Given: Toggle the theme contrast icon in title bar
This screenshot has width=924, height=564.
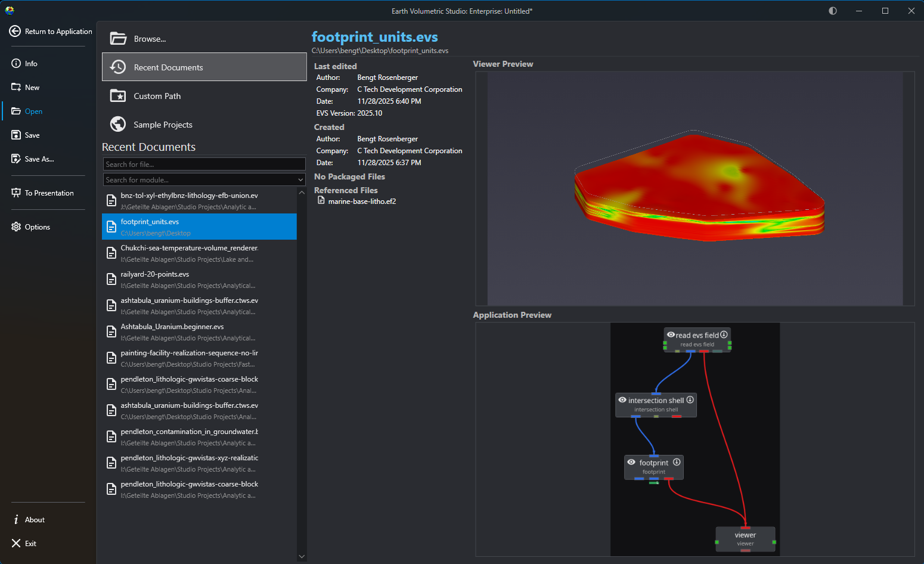Looking at the screenshot, I should pyautogui.click(x=833, y=11).
